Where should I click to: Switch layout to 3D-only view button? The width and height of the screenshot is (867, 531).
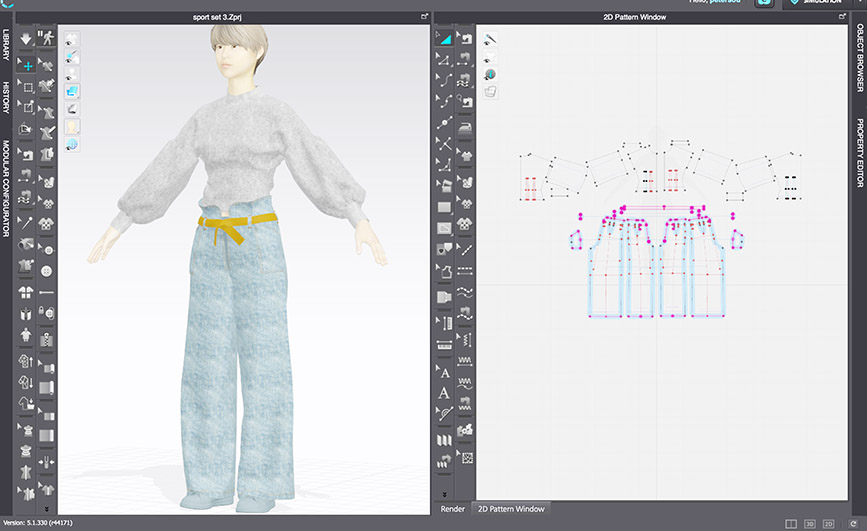810,523
